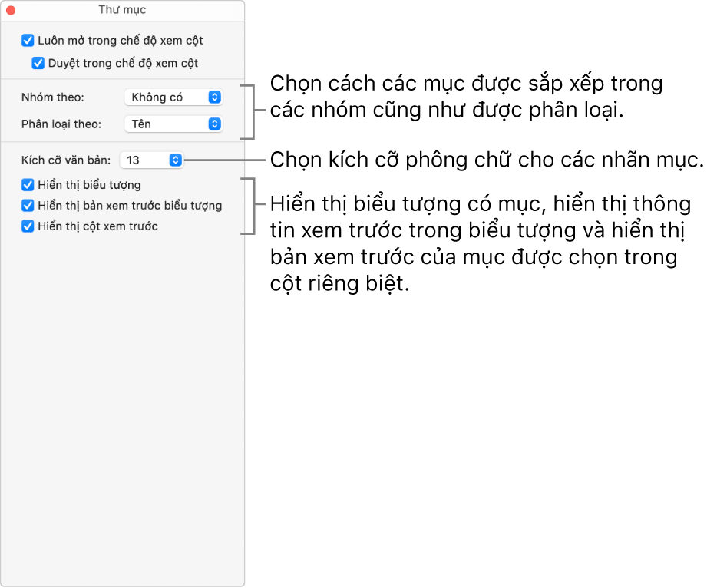Screen dimensions: 717x588
Task: Disable 'Hiển thị biểu tượng' checkbox
Action: pos(28,185)
